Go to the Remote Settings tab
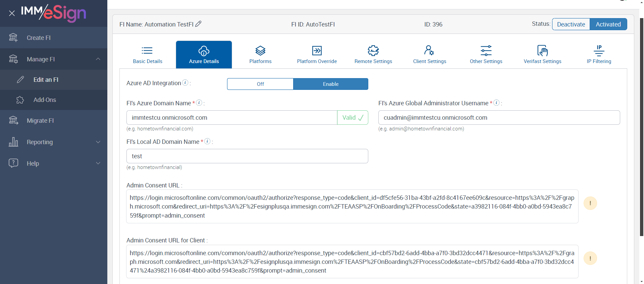Viewport: 644px width, 284px height. pyautogui.click(x=373, y=55)
